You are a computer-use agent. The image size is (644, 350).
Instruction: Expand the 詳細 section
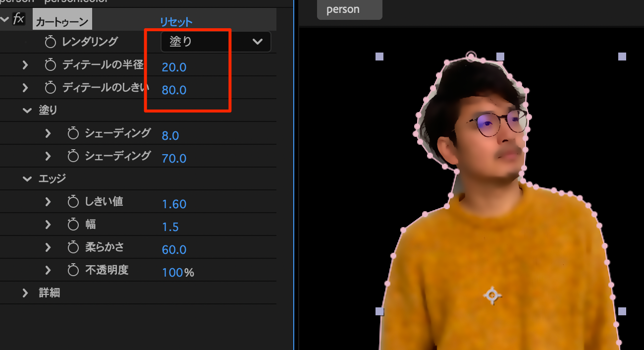[x=25, y=293]
